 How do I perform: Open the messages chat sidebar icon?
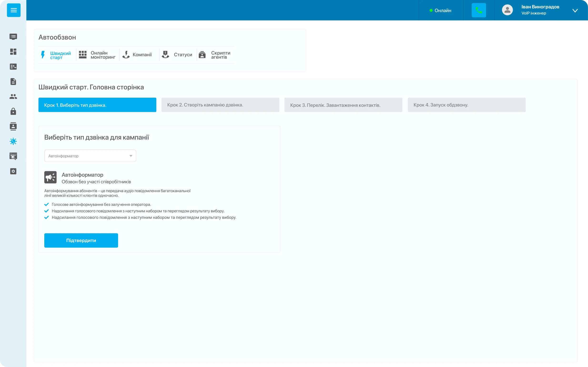(x=13, y=37)
